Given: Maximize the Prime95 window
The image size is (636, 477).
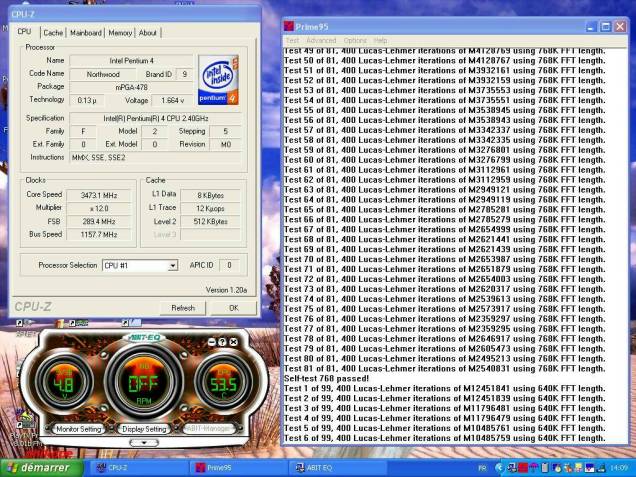Looking at the screenshot, I should 606,27.
